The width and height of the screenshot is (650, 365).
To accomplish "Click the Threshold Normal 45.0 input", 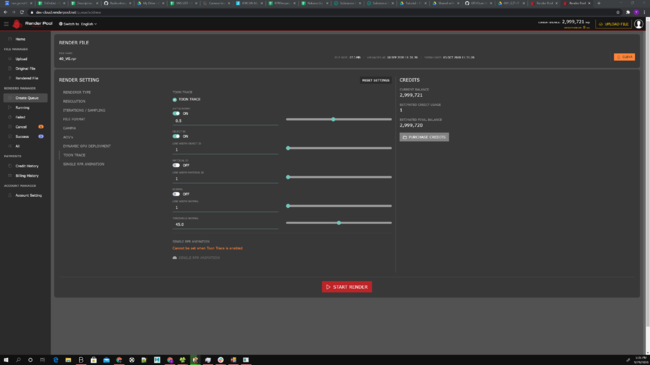I will tap(225, 224).
